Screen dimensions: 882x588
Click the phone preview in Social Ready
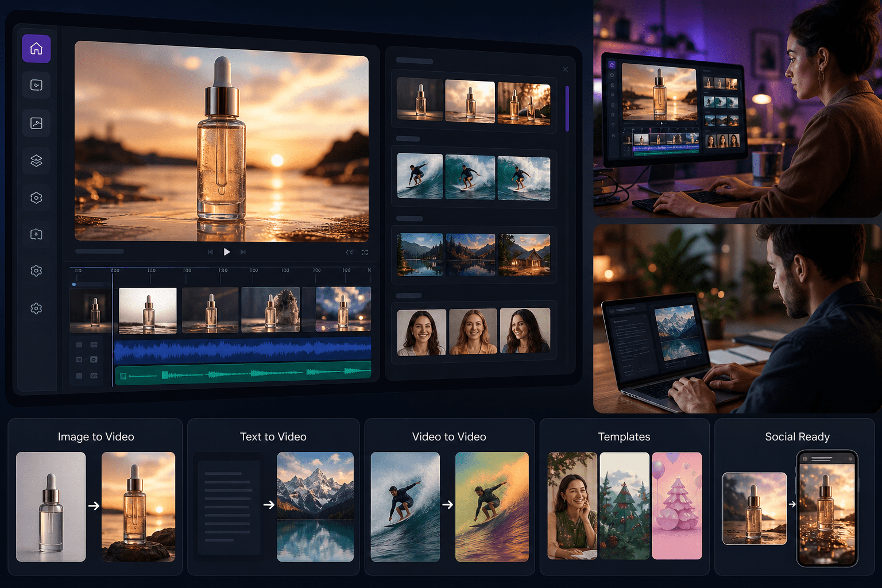click(x=827, y=509)
